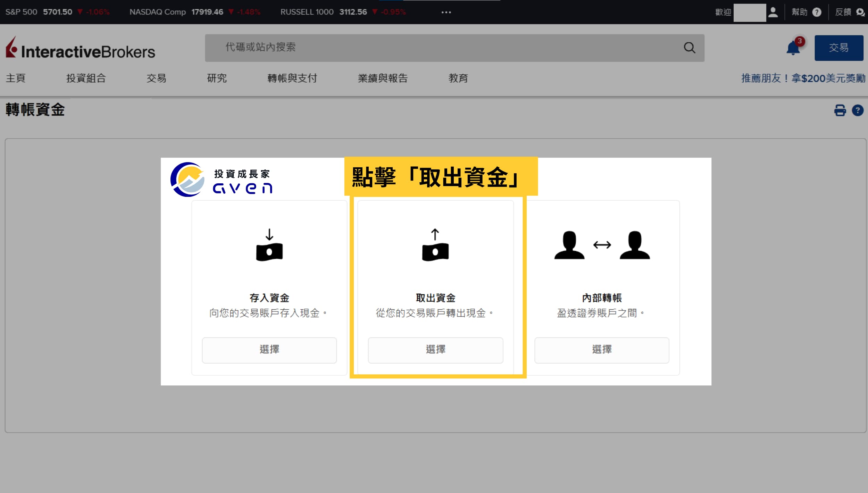
Task: Click the 代碼或站內搜索 search field
Action: [x=454, y=48]
